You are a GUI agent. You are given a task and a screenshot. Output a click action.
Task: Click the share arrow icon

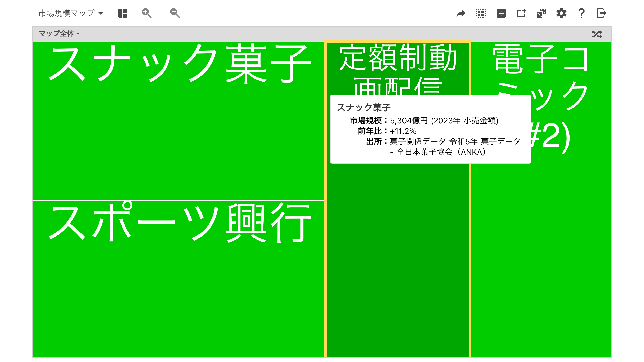click(461, 13)
